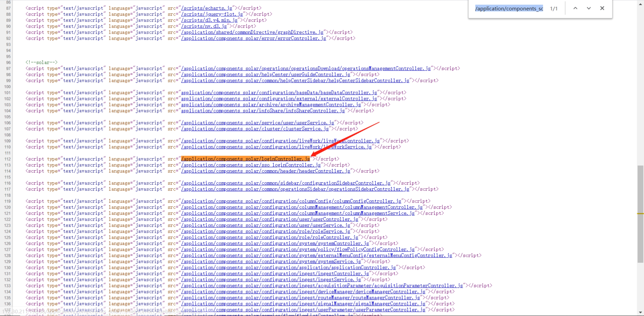Screen dimensions: 644x316
Task: Click the yellow match marker on scrollbar
Action: (640, 213)
